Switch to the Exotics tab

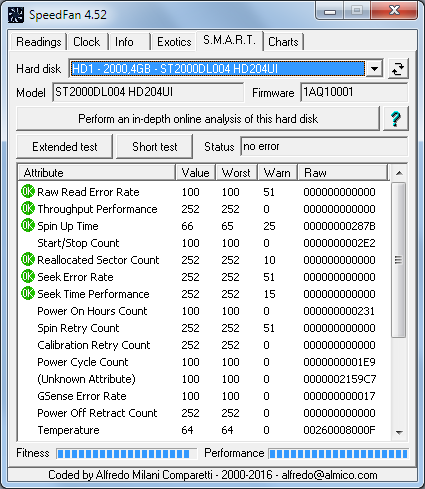point(174,42)
